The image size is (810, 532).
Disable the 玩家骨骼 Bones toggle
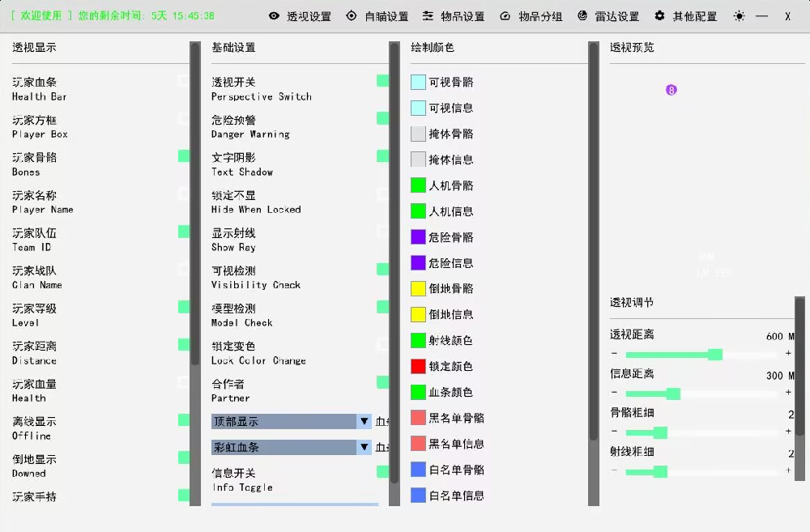[184, 156]
